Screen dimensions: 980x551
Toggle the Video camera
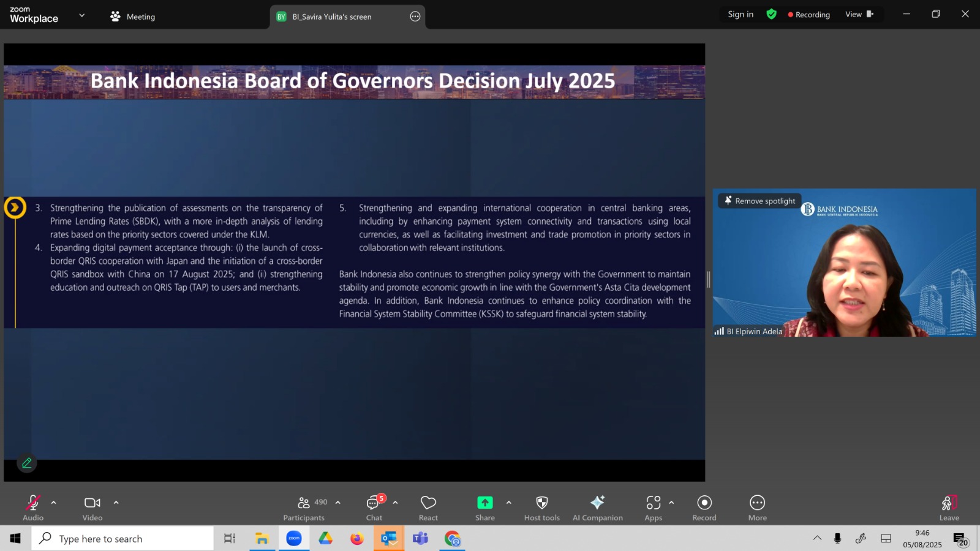(92, 508)
